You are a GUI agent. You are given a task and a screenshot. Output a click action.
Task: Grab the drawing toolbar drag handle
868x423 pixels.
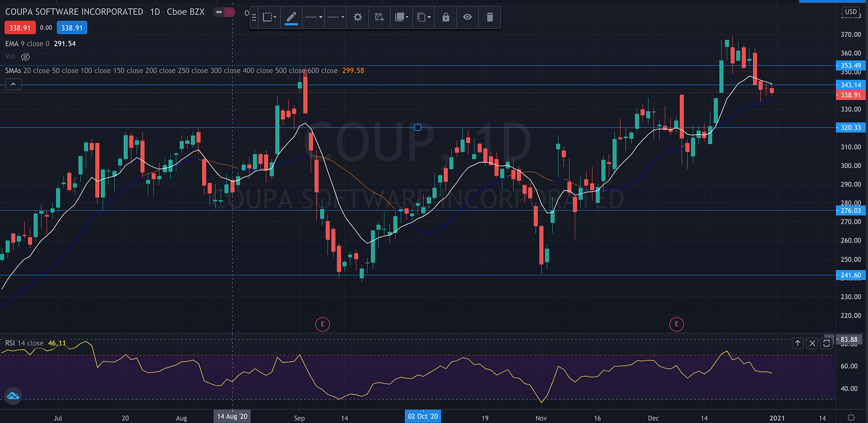[255, 17]
